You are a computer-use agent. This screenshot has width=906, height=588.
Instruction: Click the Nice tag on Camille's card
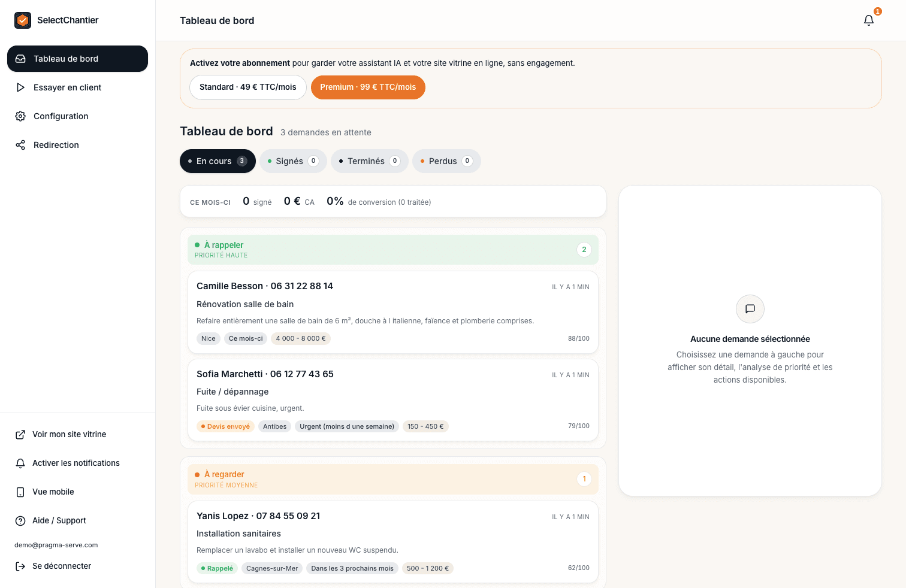(209, 338)
